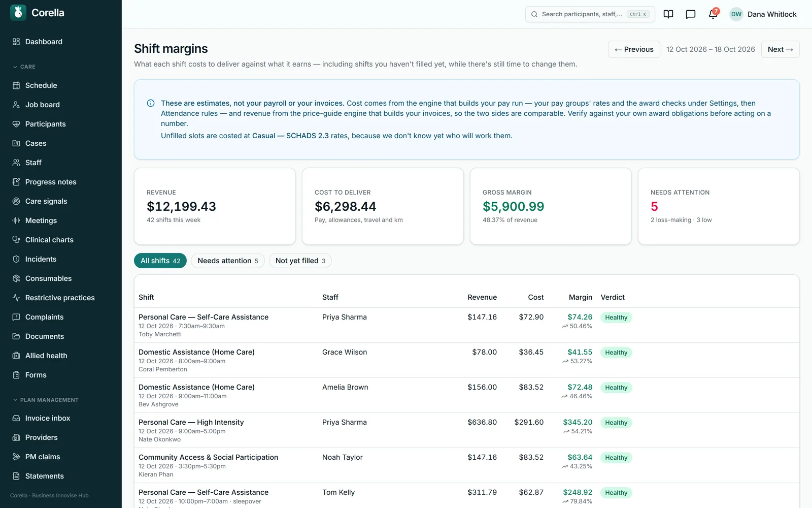Open the Cases folder icon
This screenshot has width=812, height=508.
tap(16, 143)
